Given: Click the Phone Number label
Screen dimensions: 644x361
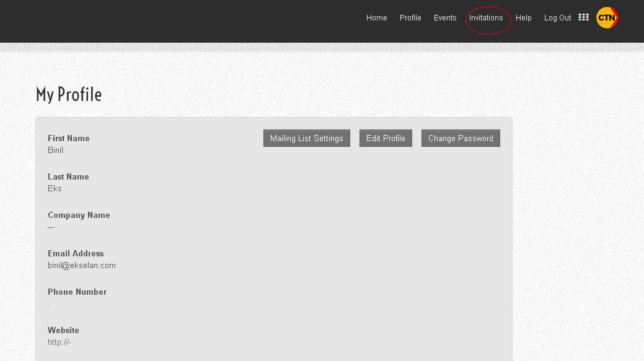Looking at the screenshot, I should coord(77,292).
